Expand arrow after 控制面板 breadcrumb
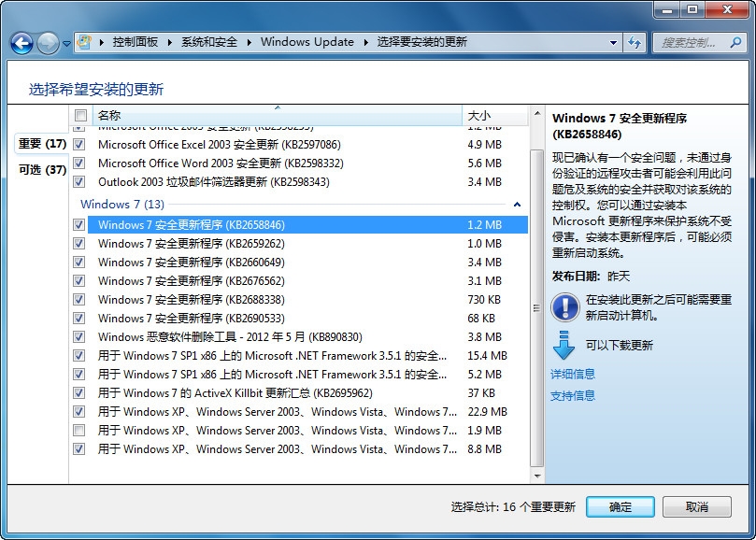Image resolution: width=756 pixels, height=540 pixels. tap(170, 42)
